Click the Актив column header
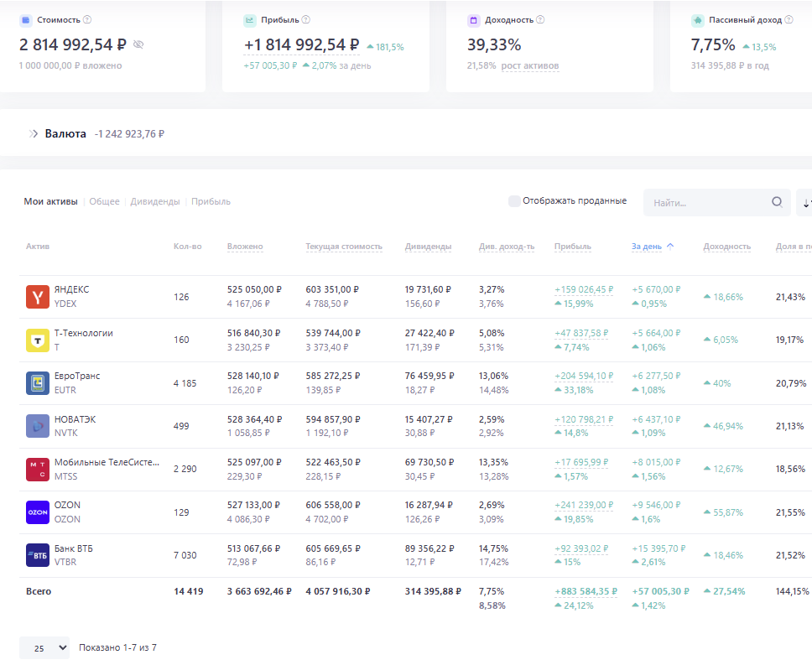The height and width of the screenshot is (665, 812). (x=38, y=247)
